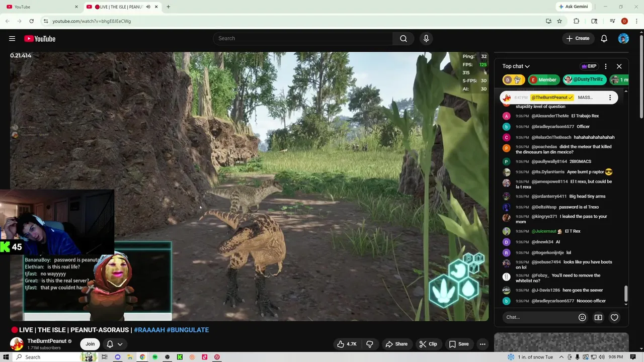Mute audio on the LIVE tab speaker icon

tap(148, 7)
